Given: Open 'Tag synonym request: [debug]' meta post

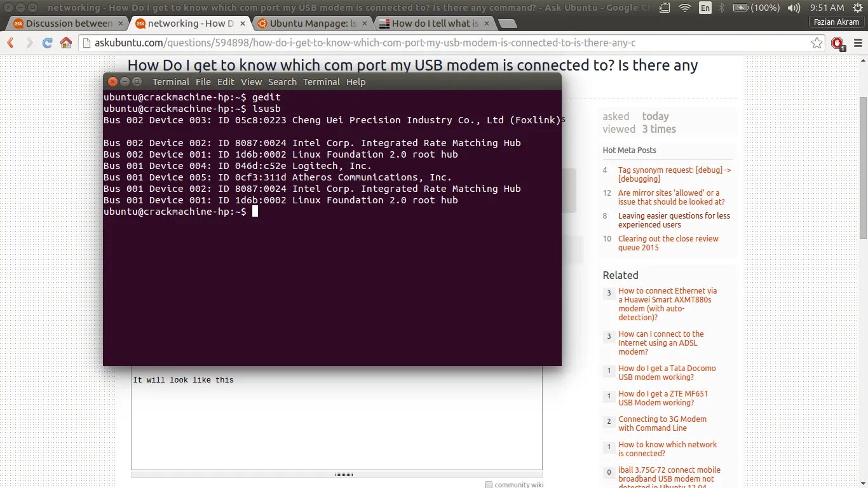Looking at the screenshot, I should point(674,175).
